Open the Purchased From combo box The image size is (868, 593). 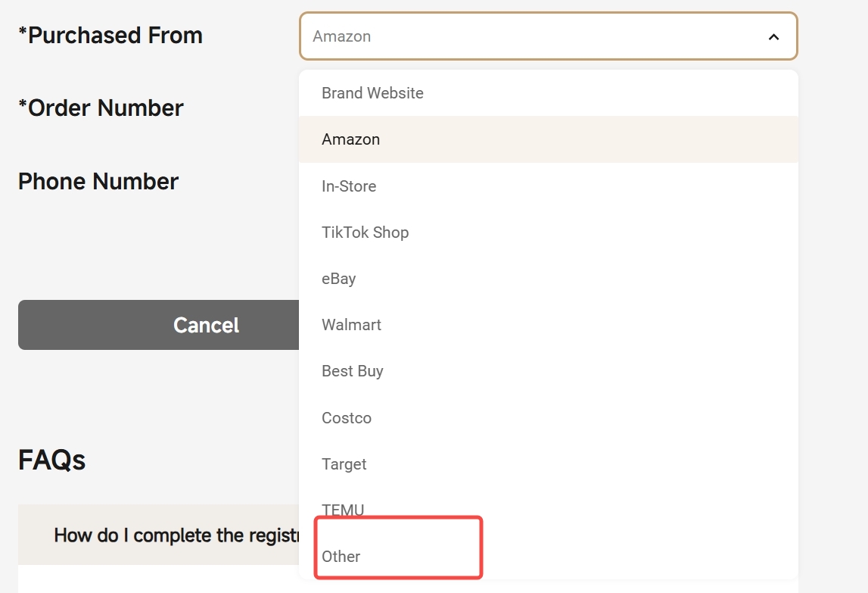tap(548, 36)
